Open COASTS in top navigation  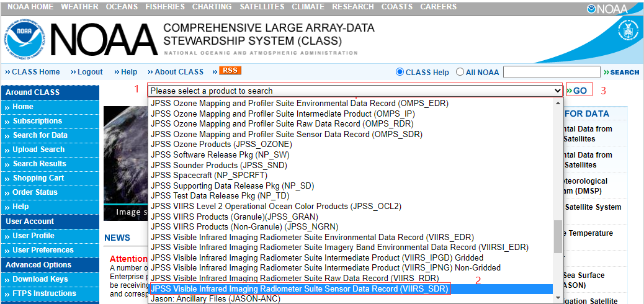pos(396,7)
